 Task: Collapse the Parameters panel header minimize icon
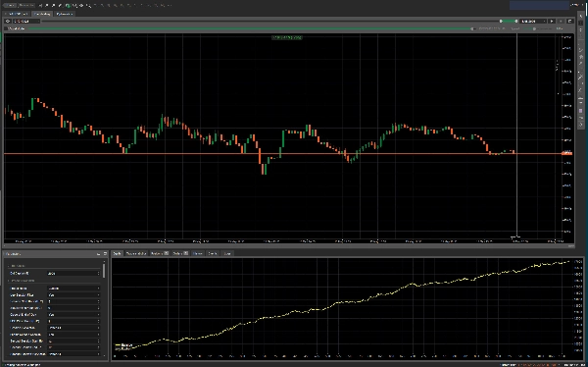click(99, 254)
